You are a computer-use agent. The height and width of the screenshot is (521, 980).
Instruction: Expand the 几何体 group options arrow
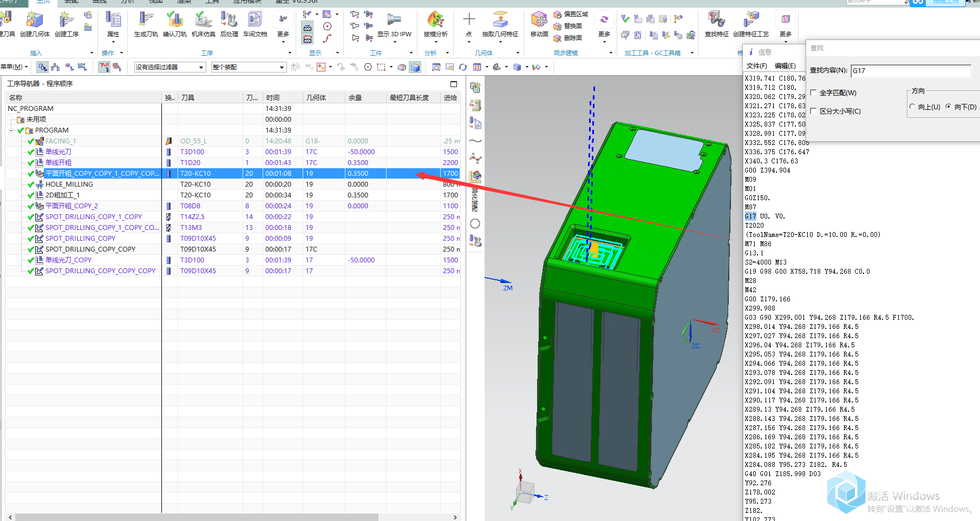(518, 53)
